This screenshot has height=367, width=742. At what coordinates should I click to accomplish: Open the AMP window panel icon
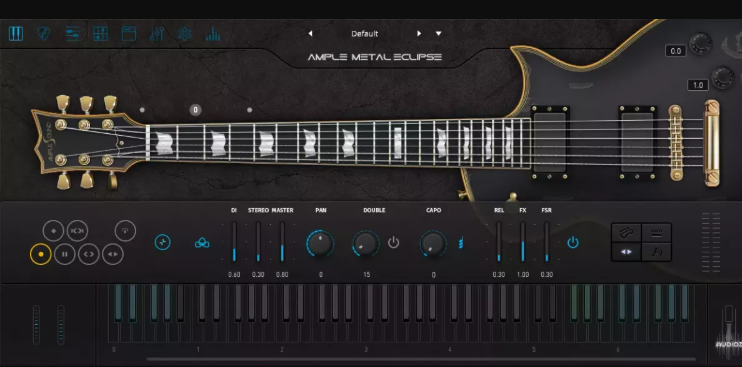[129, 34]
